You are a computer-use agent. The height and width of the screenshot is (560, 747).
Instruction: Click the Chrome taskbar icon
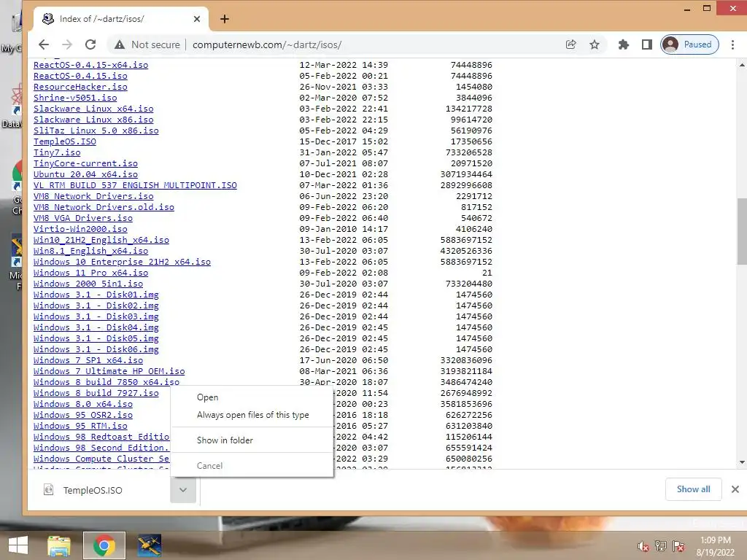(104, 545)
